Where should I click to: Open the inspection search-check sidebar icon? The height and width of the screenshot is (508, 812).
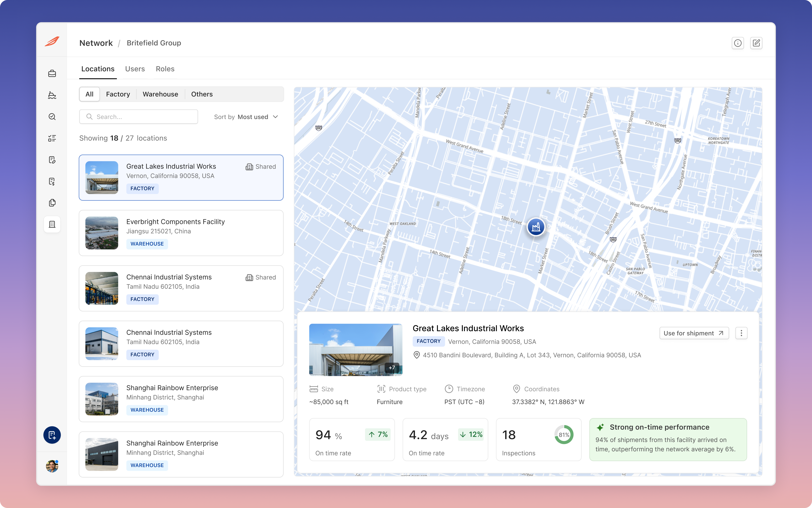(x=52, y=117)
